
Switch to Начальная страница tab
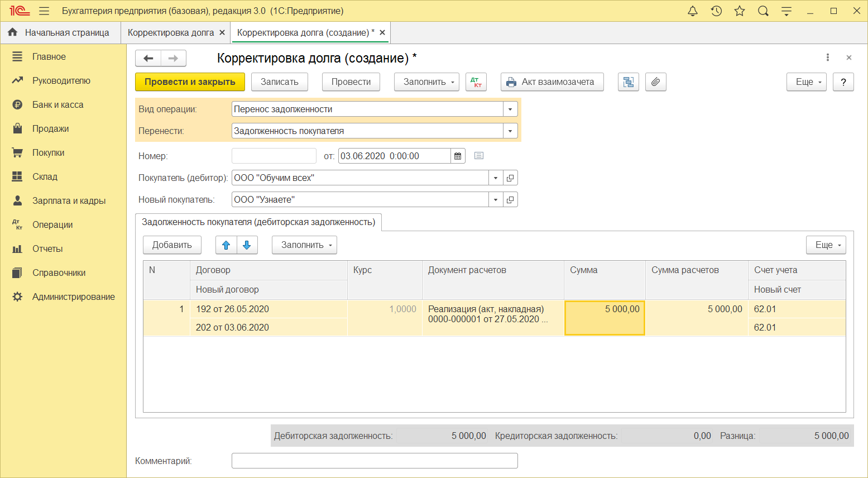[x=60, y=32]
